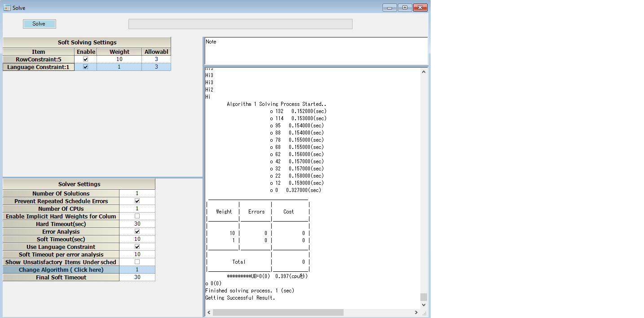644x318 pixels.
Task: Enable Implicit Hard Weights for Column checkbox
Action: point(137,217)
